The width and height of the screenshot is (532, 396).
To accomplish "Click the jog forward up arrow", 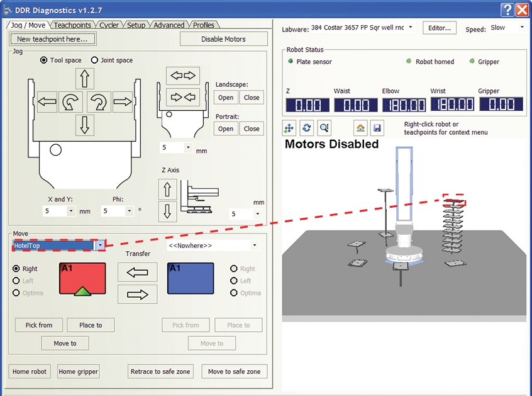I will click(85, 79).
